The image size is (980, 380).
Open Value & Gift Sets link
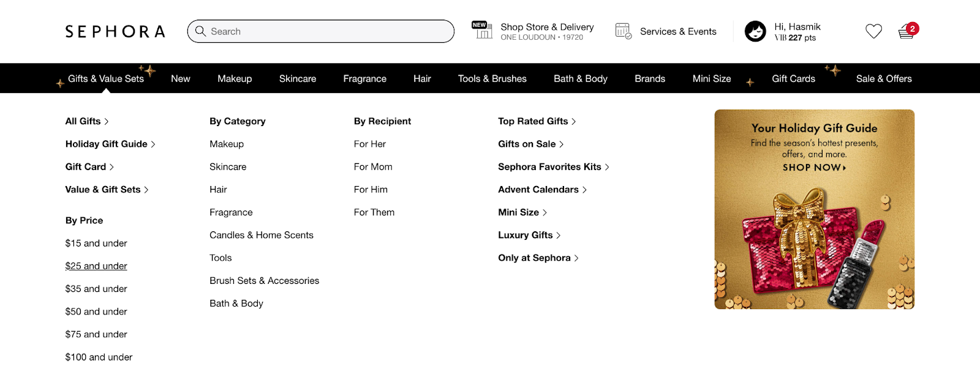107,190
